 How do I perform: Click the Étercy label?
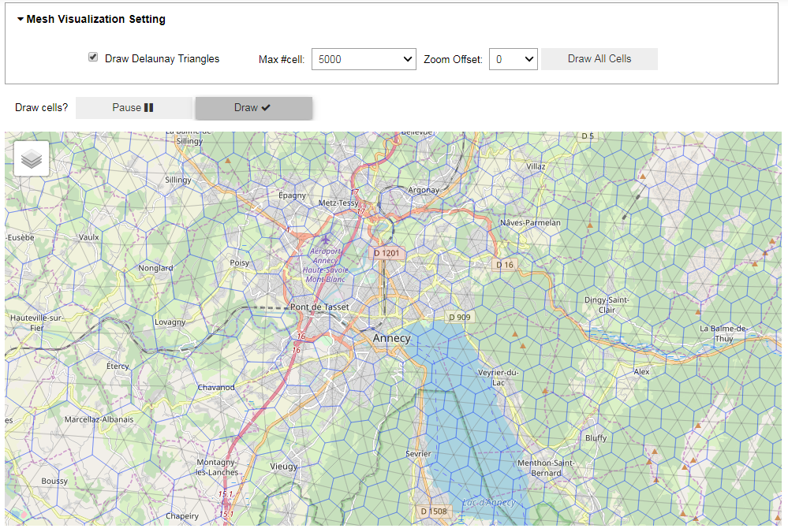point(118,366)
